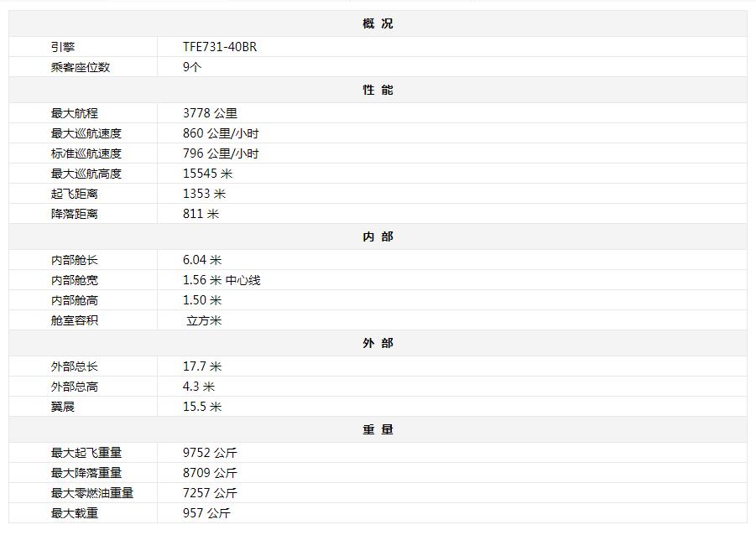The image size is (756, 535).
Task: Select the 6.04 米 cabin length value
Action: [x=202, y=260]
